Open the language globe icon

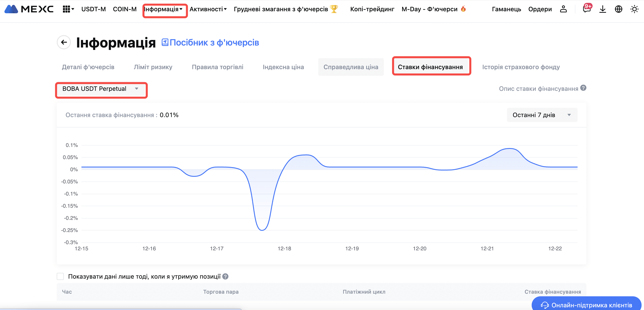click(618, 9)
